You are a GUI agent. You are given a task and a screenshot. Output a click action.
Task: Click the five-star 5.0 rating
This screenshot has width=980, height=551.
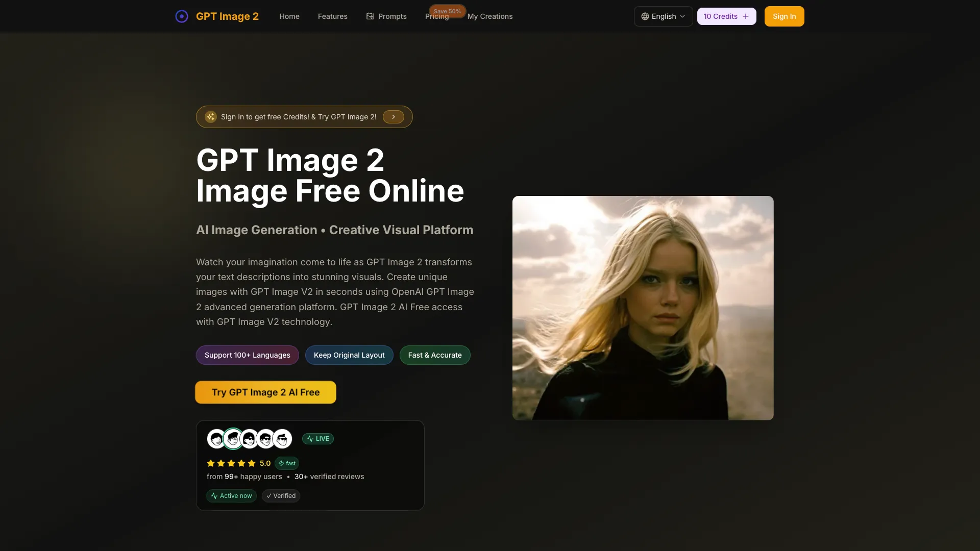238,463
